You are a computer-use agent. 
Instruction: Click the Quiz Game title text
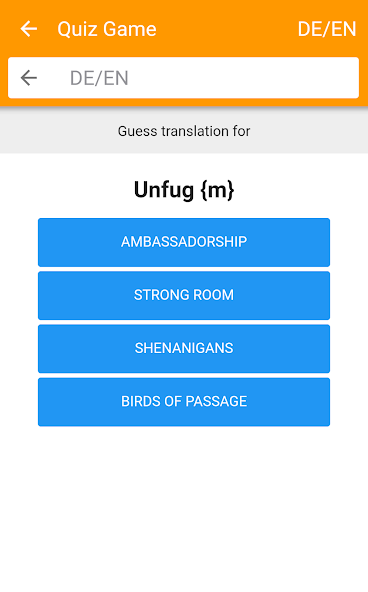pyautogui.click(x=107, y=29)
